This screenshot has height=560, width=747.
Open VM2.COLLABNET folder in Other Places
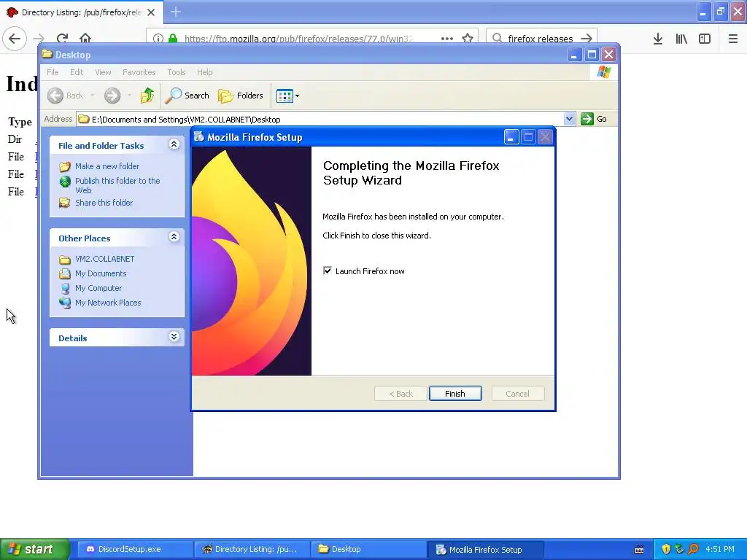[105, 259]
